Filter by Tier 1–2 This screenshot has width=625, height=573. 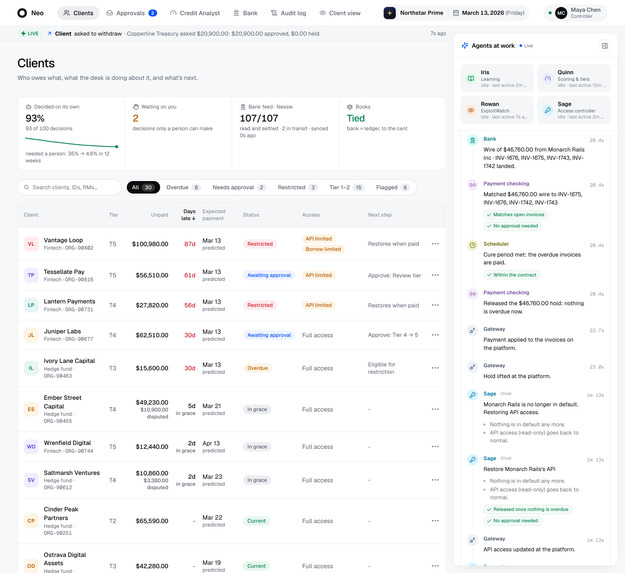346,187
